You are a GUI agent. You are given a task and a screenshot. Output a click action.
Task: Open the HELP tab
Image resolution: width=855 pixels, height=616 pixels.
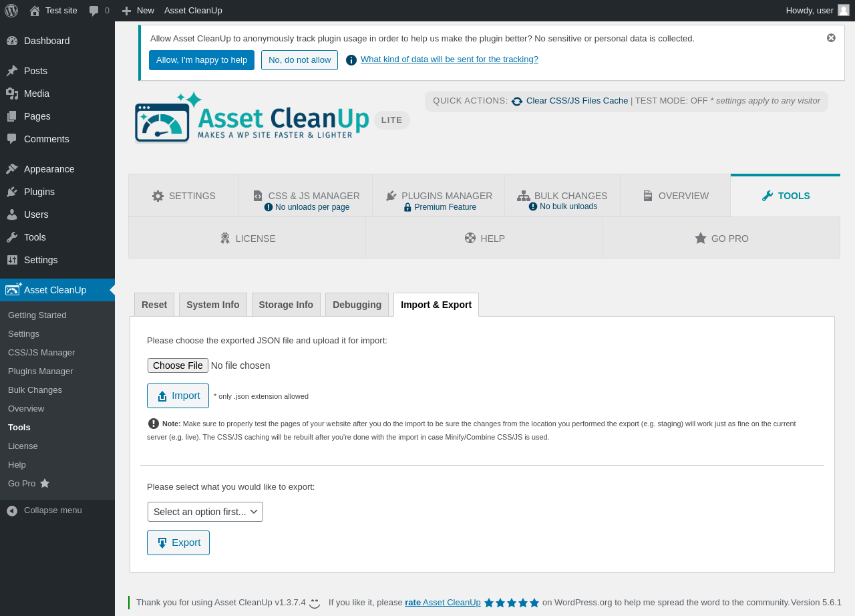pos(484,238)
